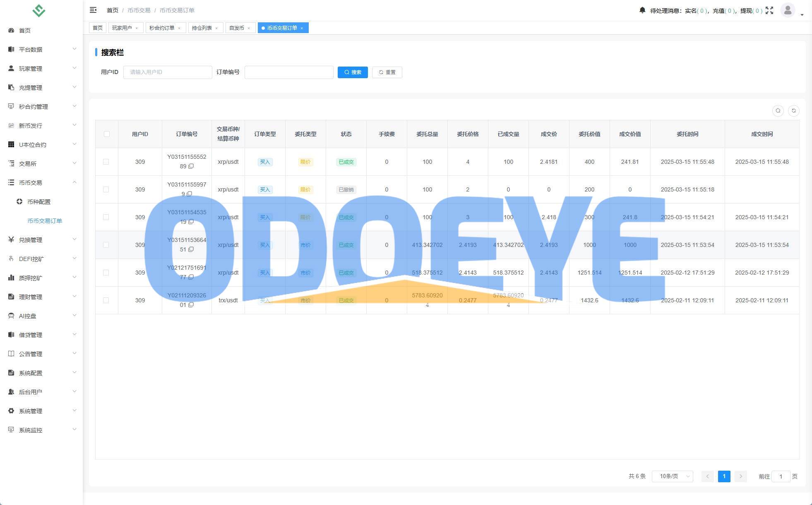
Task: Click the round search toggle icon above the table
Action: tap(778, 111)
